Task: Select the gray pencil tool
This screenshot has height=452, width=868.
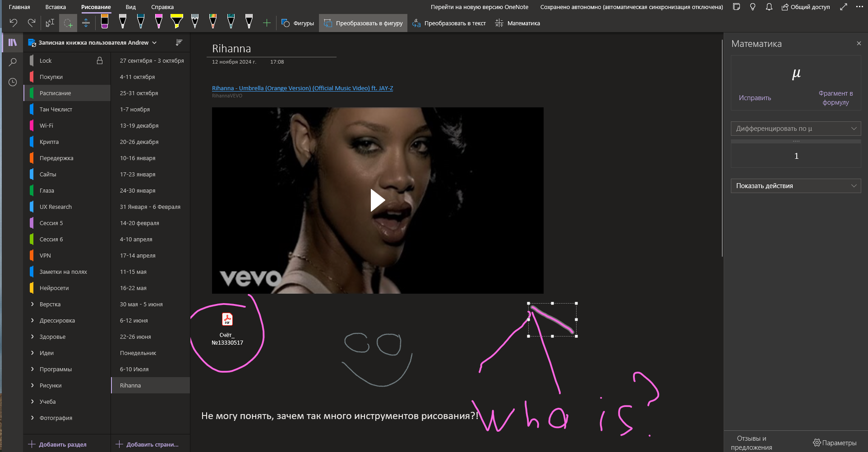Action: click(194, 22)
